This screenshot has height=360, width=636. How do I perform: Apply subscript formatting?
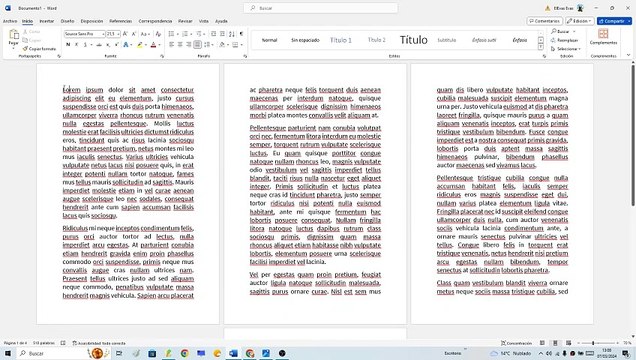(x=108, y=45)
